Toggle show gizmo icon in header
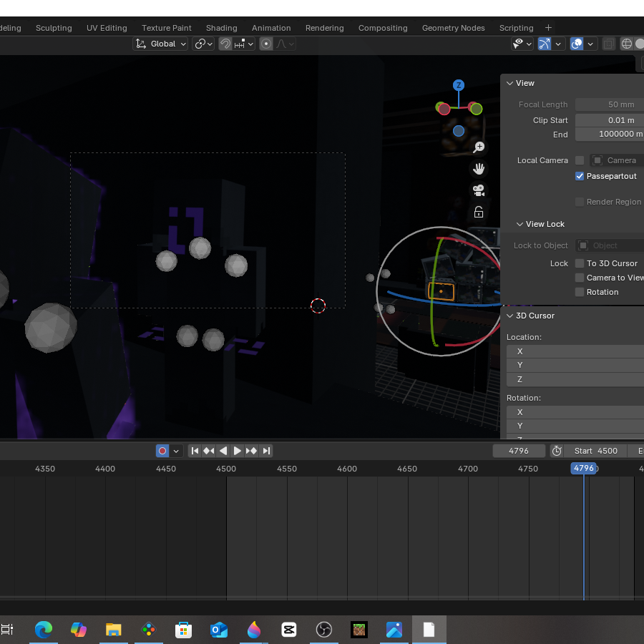This screenshot has width=644, height=644. coord(545,44)
